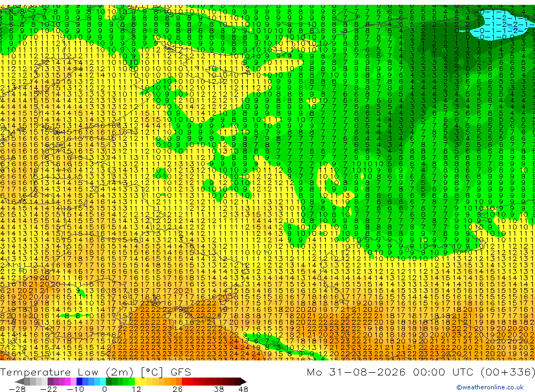Click the '38' label on the color scale

tap(219, 389)
